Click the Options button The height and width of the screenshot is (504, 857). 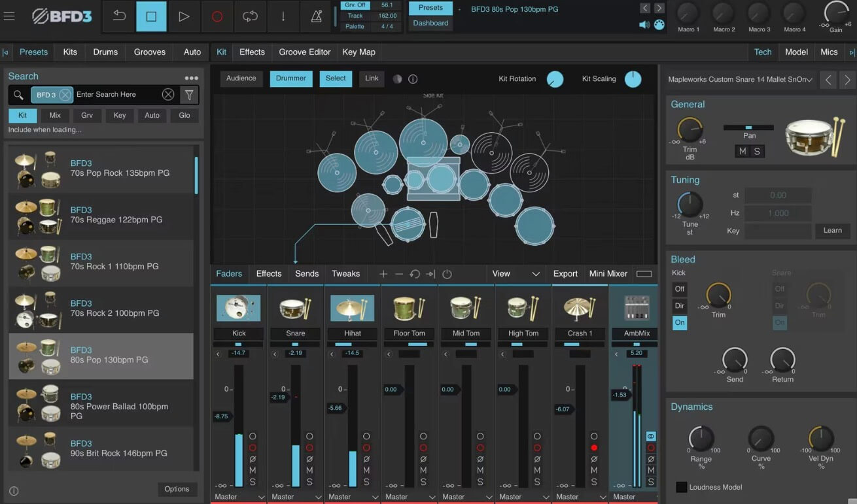177,489
